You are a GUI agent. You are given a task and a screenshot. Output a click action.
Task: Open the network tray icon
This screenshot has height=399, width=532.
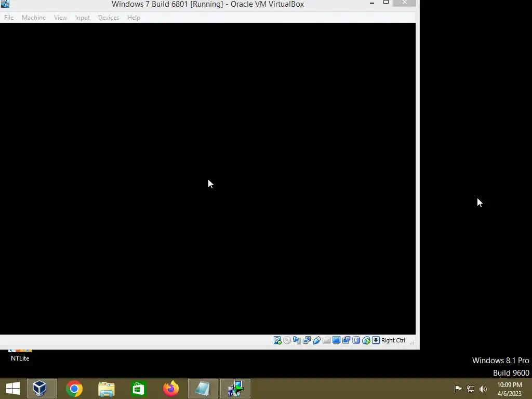click(471, 389)
